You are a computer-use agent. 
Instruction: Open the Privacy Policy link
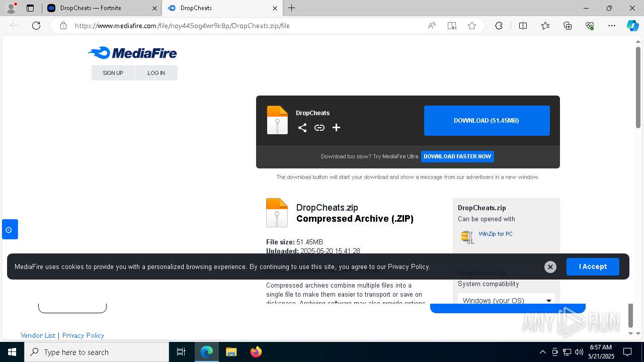pyautogui.click(x=83, y=335)
